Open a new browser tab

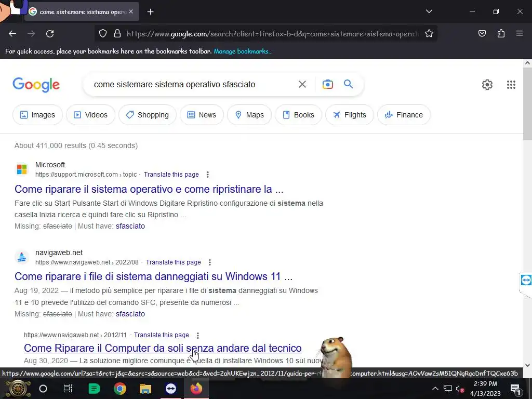coord(150,12)
